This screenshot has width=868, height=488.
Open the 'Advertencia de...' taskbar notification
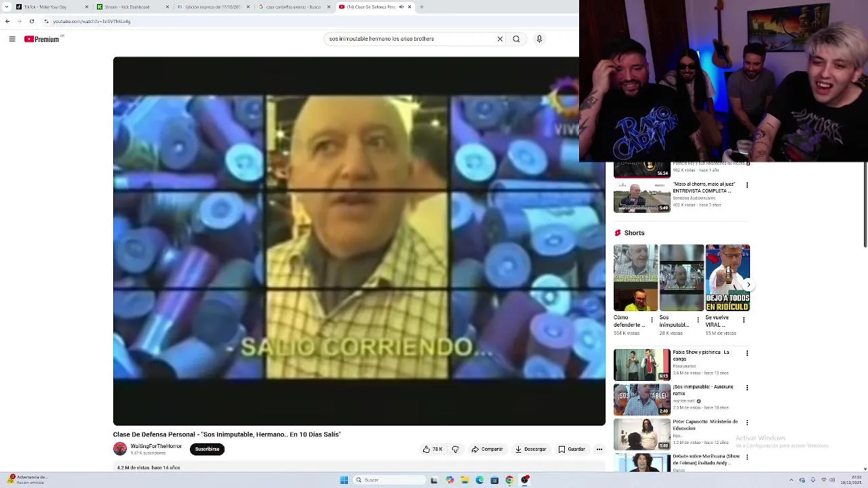coord(26,480)
